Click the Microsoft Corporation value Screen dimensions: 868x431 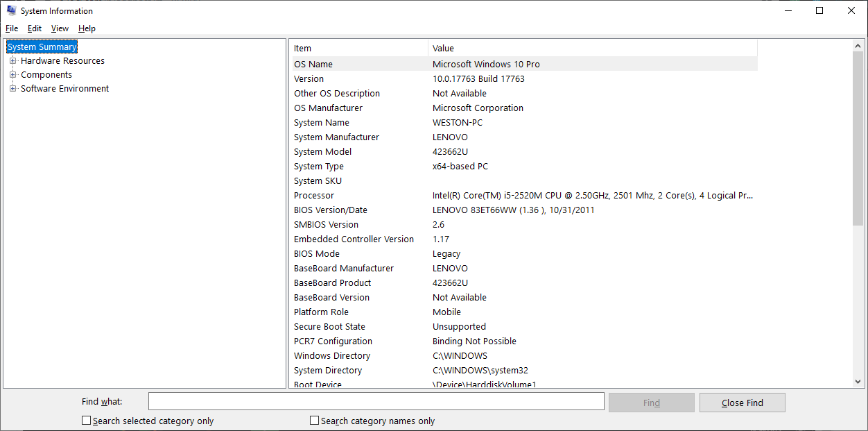[x=478, y=108]
